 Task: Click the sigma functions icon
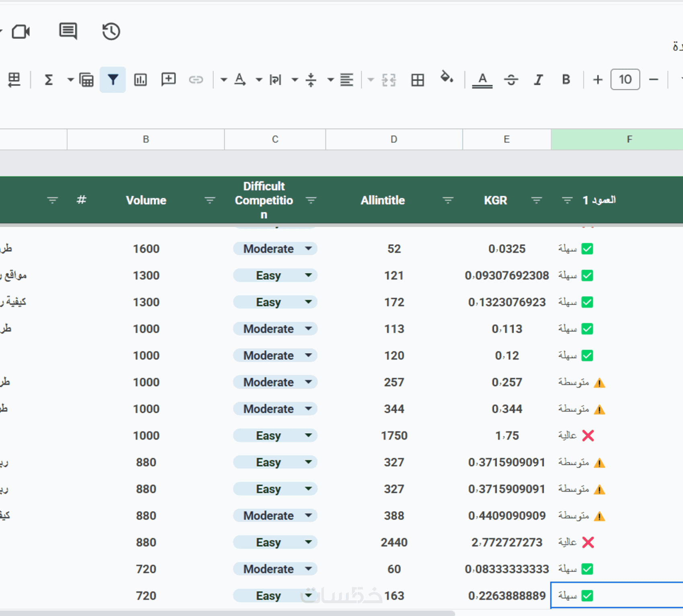click(x=49, y=80)
